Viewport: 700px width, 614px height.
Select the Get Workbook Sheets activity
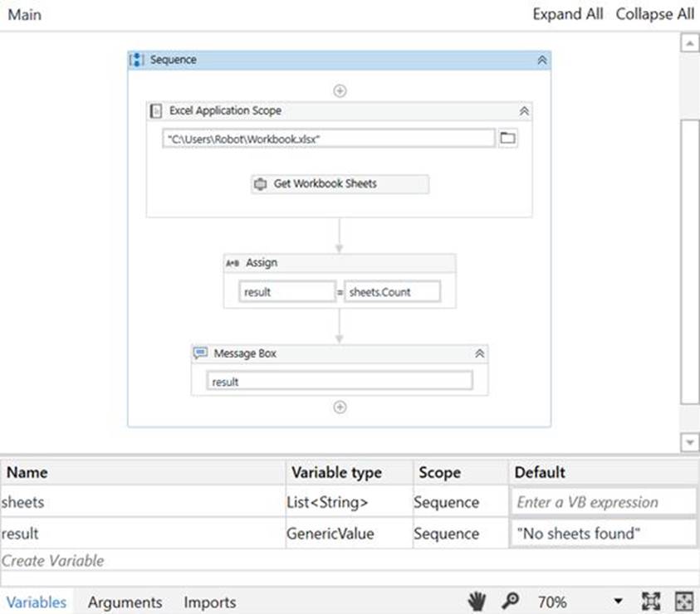tap(340, 184)
